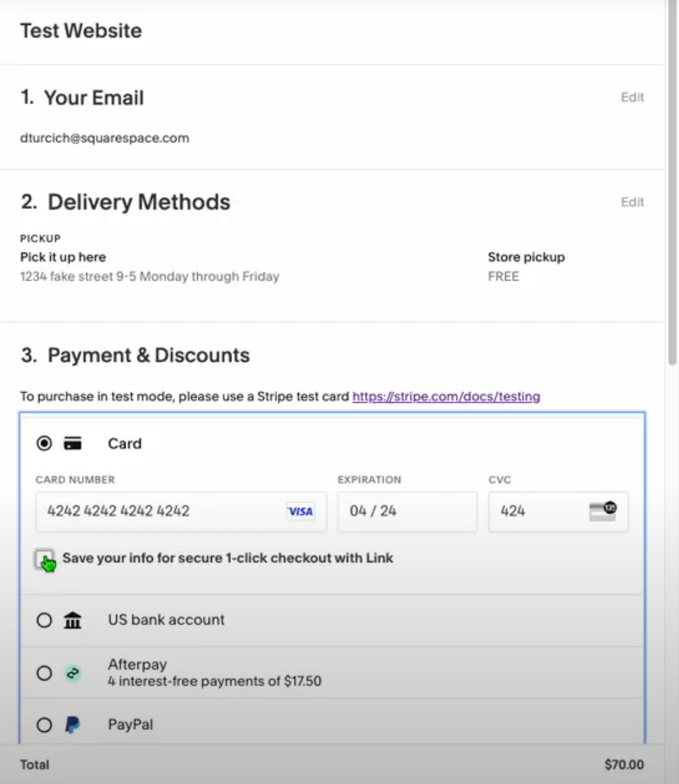Focus the expiration date field
The image size is (679, 784).
coord(407,511)
